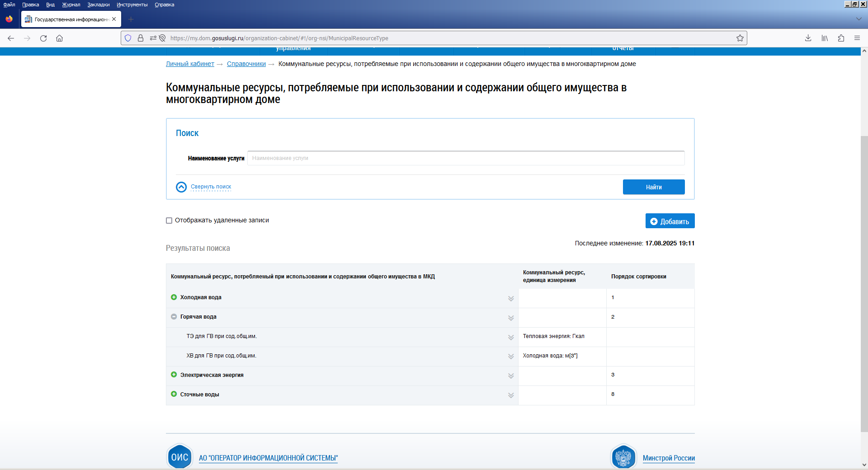Open the browser downloads icon
Viewport: 868px width, 470px height.
(808, 38)
